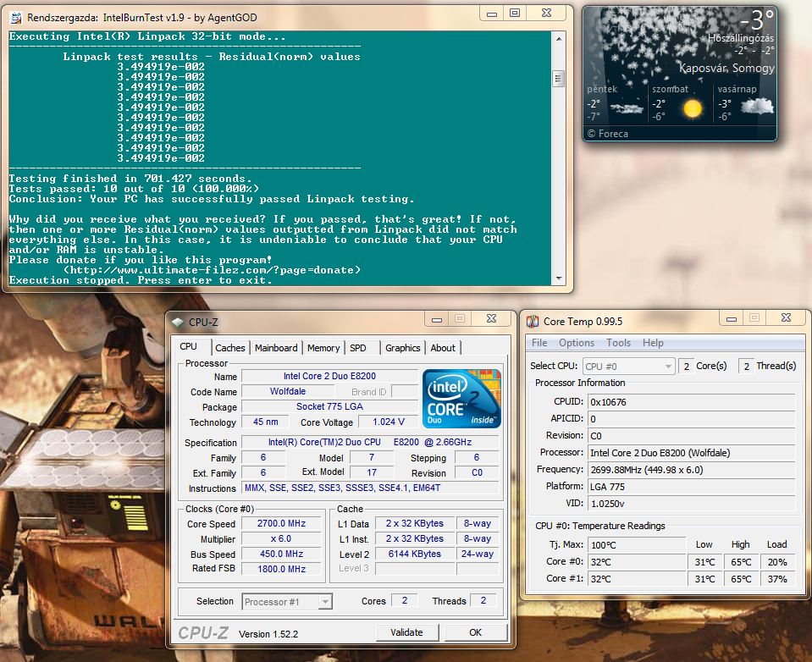Click the péntek snow cloud icon
The image size is (812, 662).
tap(627, 108)
